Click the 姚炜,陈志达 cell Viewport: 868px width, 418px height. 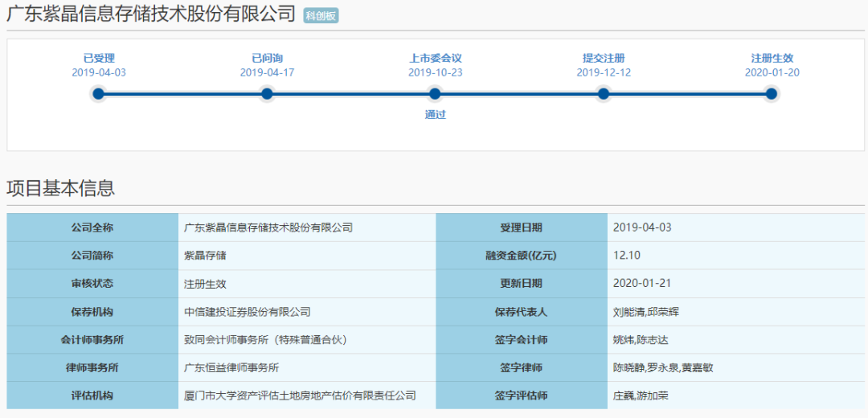[x=736, y=340]
